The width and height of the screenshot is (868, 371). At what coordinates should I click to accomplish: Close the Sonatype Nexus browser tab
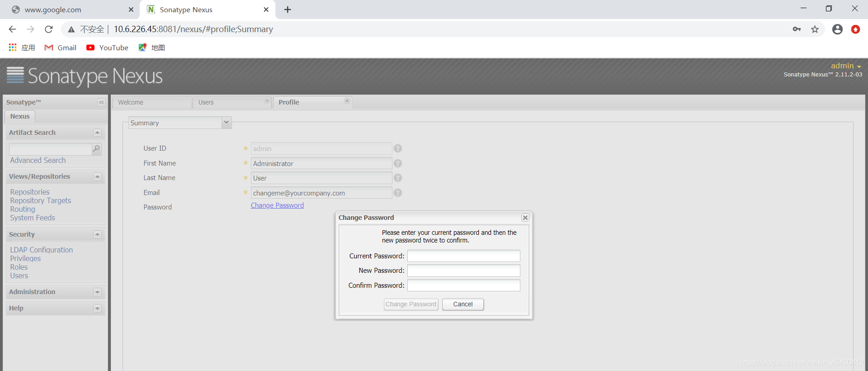pyautogui.click(x=266, y=10)
